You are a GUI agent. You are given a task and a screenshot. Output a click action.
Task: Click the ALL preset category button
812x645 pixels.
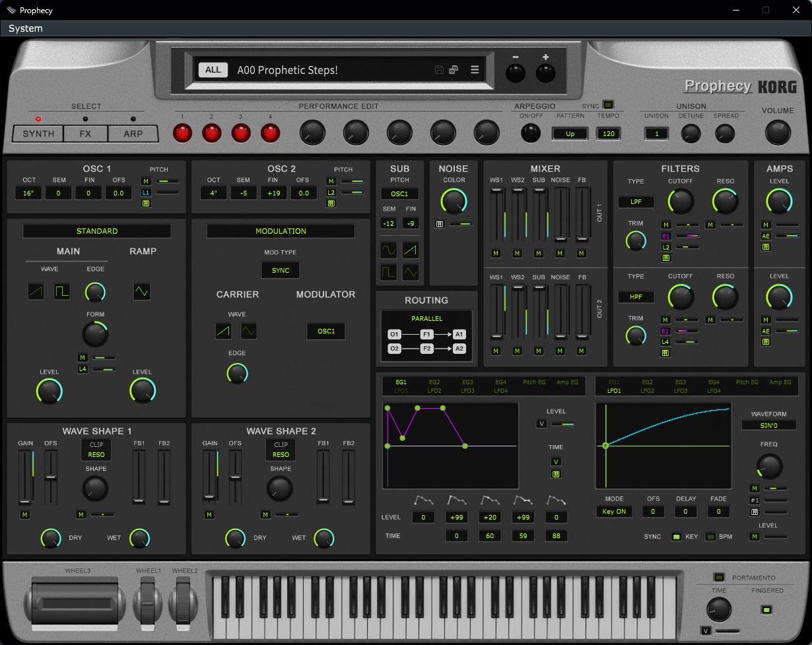tap(213, 70)
